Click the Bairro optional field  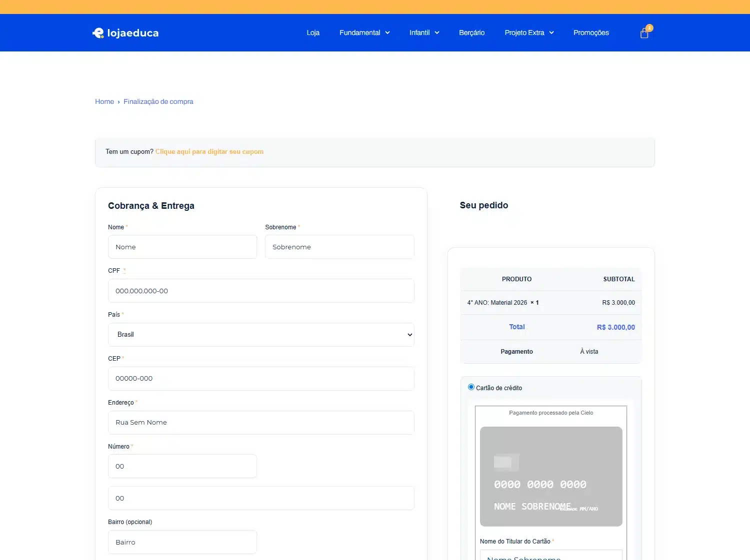[x=182, y=542]
